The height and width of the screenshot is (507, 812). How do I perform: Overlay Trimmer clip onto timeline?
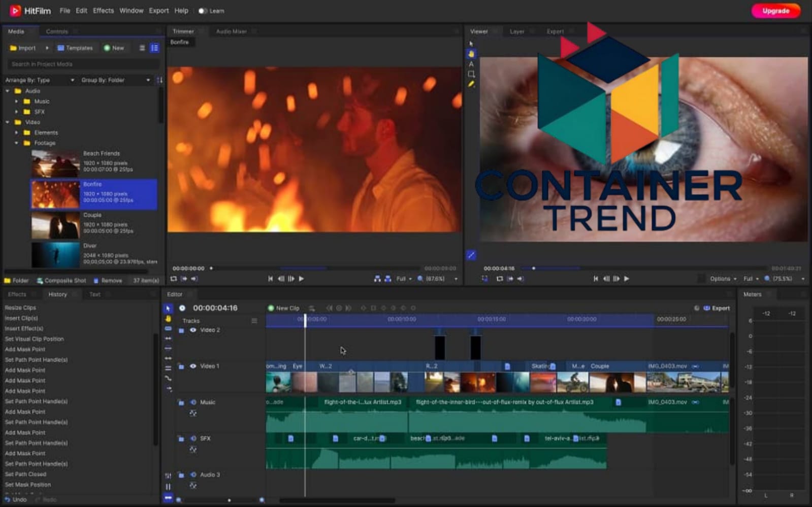coord(388,279)
